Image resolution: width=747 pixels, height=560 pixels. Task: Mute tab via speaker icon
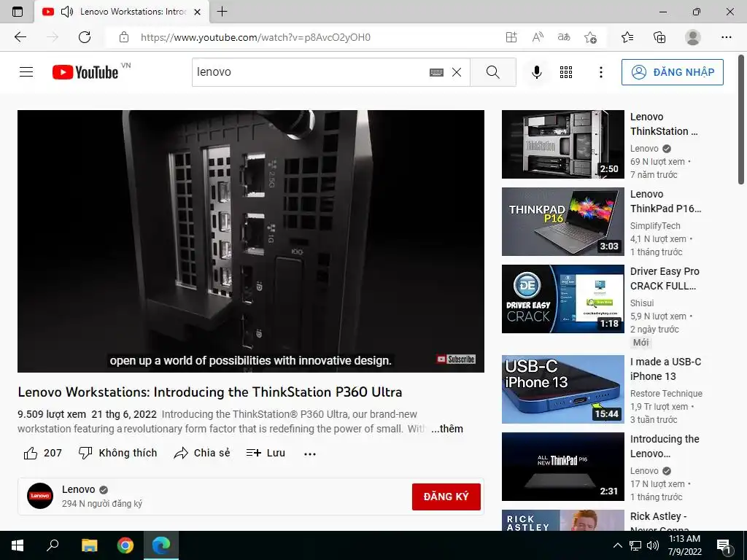pyautogui.click(x=66, y=12)
